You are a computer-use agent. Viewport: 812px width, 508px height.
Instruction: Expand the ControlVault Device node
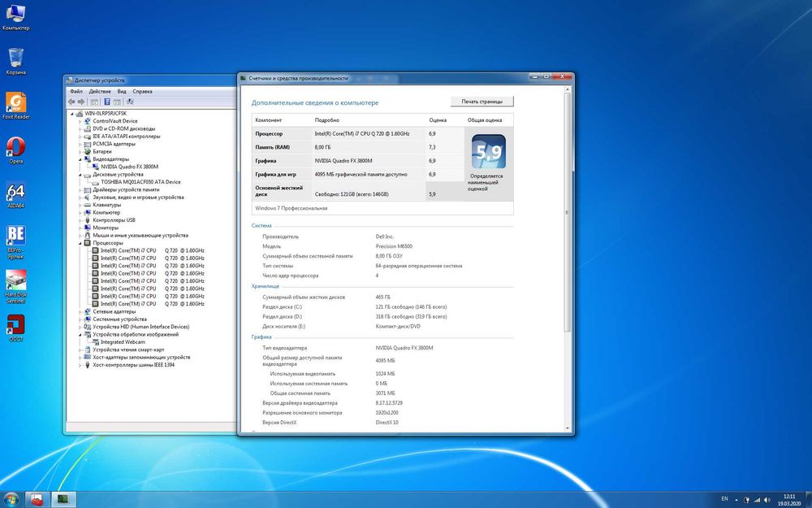click(x=80, y=121)
